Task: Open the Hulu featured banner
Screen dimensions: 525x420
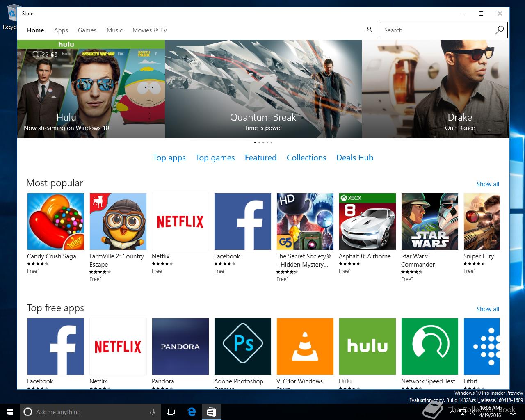Action: 91,89
